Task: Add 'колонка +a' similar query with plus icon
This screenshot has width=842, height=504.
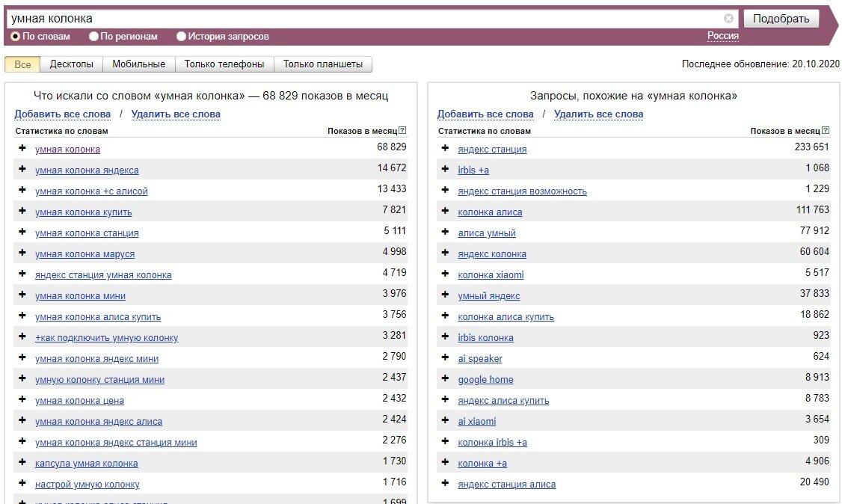Action: 445,462
